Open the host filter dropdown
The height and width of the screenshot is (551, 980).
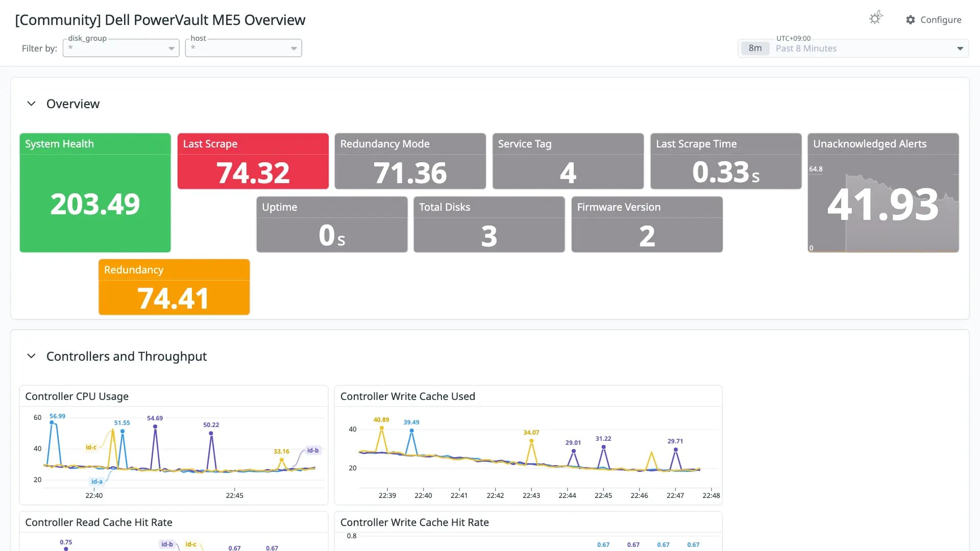click(x=243, y=48)
